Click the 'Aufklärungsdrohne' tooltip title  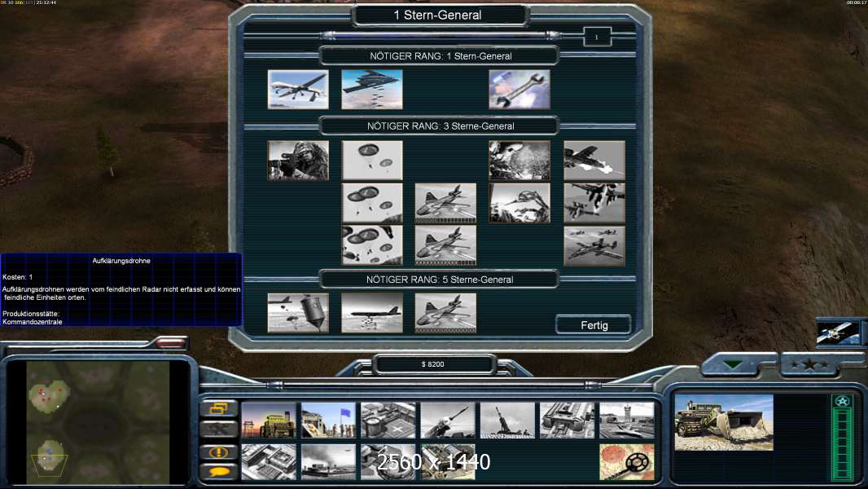pyautogui.click(x=121, y=261)
